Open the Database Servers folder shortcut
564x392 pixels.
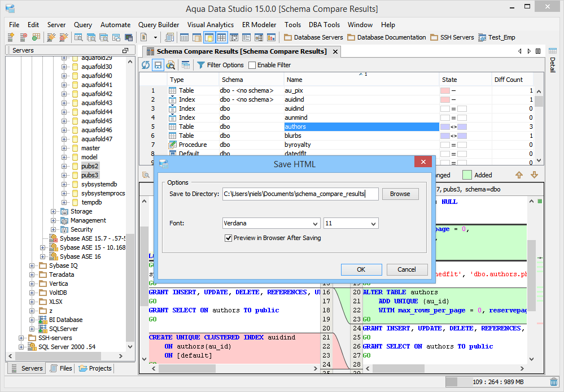click(313, 37)
